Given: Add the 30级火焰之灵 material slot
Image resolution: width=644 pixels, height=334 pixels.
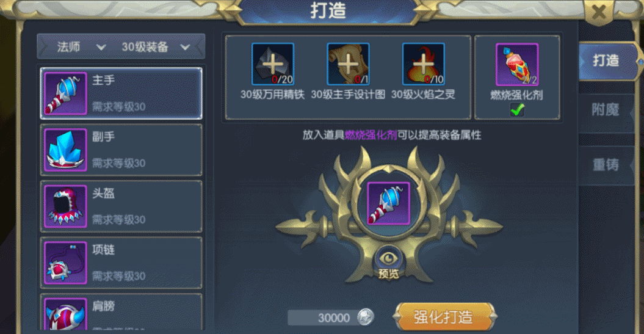Looking at the screenshot, I should 423,64.
